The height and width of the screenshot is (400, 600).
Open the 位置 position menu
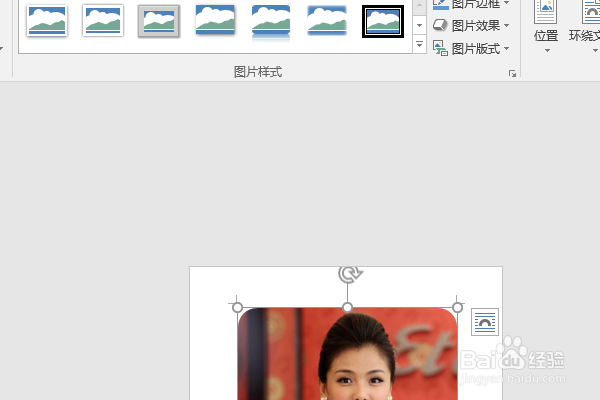pos(546,27)
